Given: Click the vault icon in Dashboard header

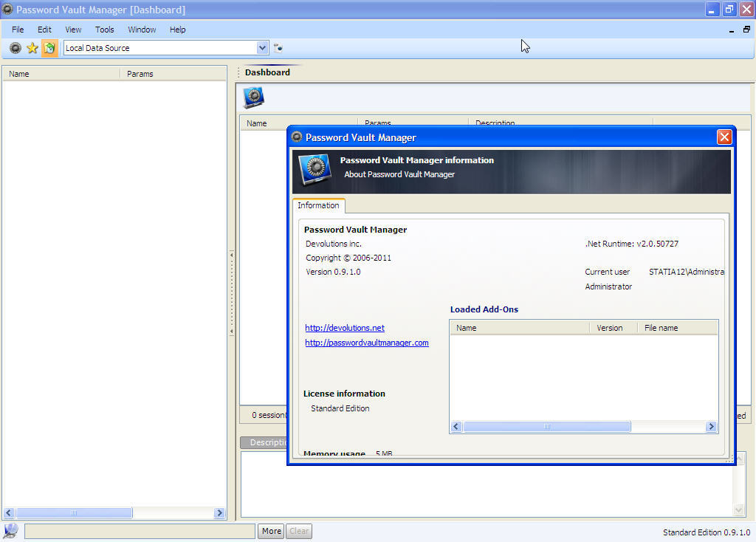Looking at the screenshot, I should tap(254, 97).
